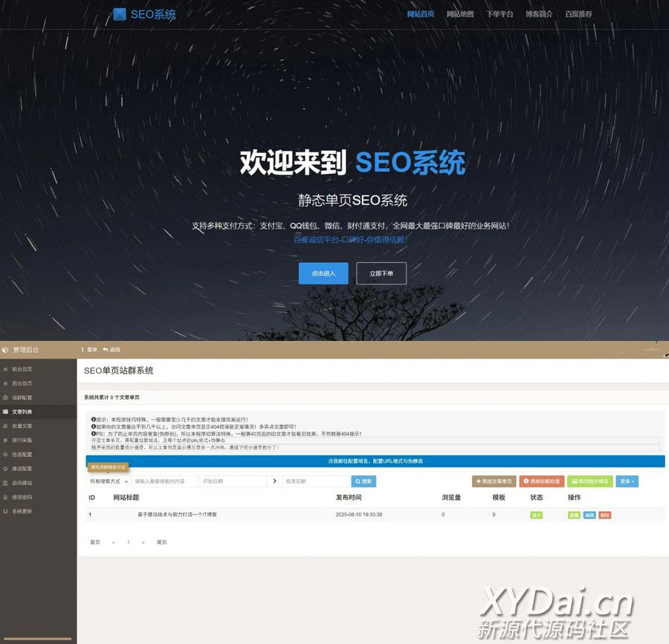Click the 系统更新 sidebar icon
This screenshot has height=644, width=669.
tap(6, 511)
